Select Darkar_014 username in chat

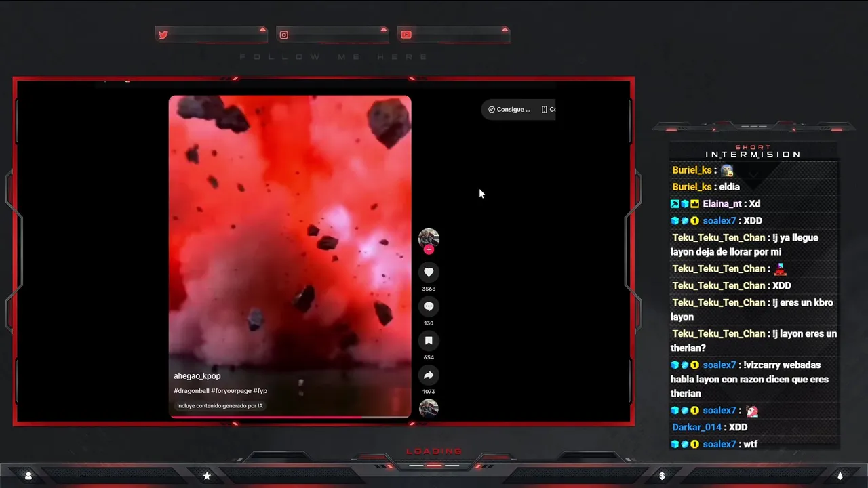[696, 428]
